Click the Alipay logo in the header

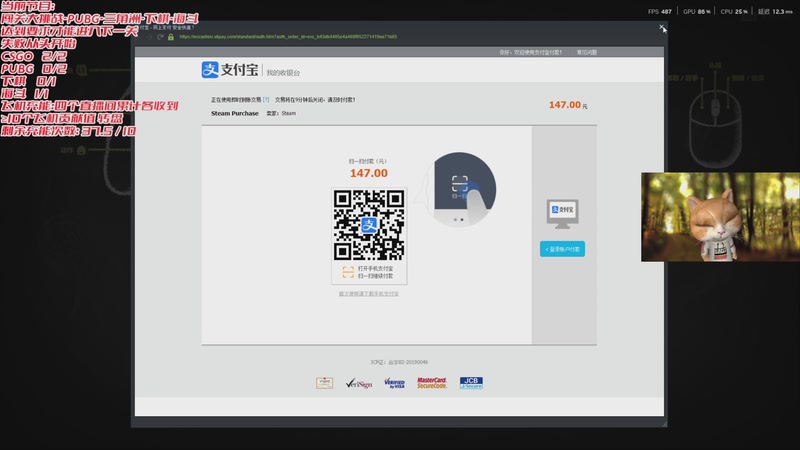pyautogui.click(x=230, y=70)
